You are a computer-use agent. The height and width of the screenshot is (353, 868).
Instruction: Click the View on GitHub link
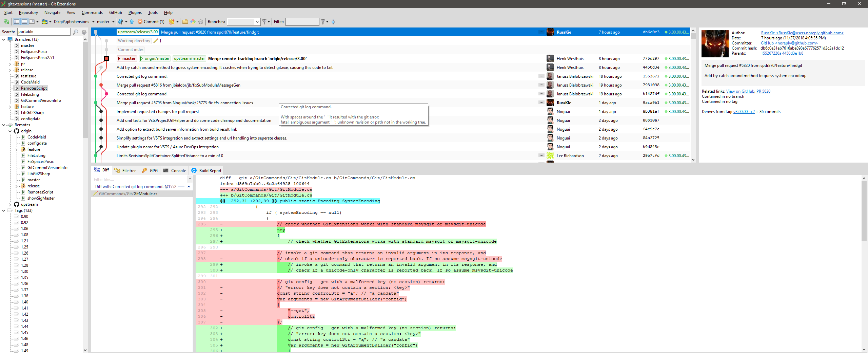(740, 91)
